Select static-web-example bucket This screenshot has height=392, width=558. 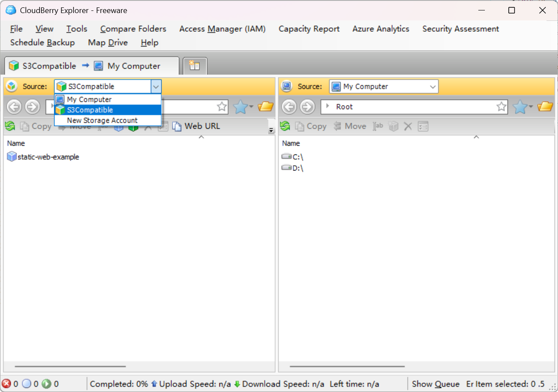pos(48,157)
